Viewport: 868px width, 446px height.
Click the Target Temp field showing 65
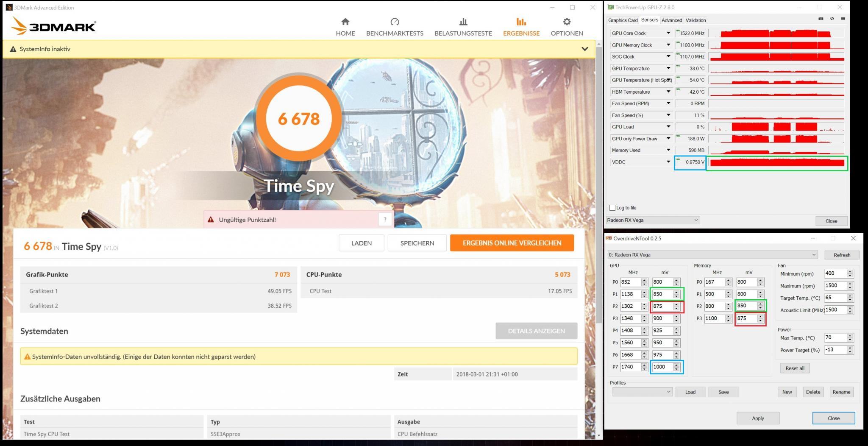835,298
